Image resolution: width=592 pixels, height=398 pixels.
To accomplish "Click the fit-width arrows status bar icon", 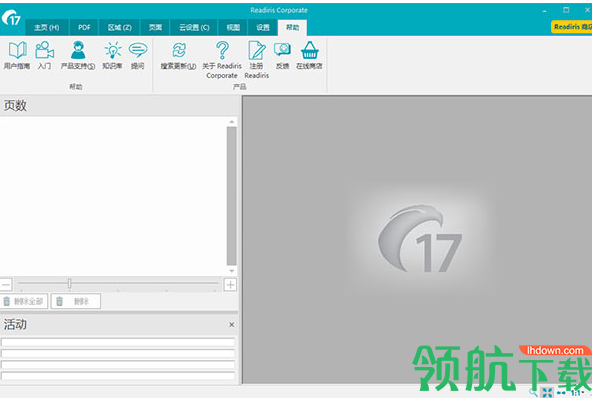I will (561, 393).
